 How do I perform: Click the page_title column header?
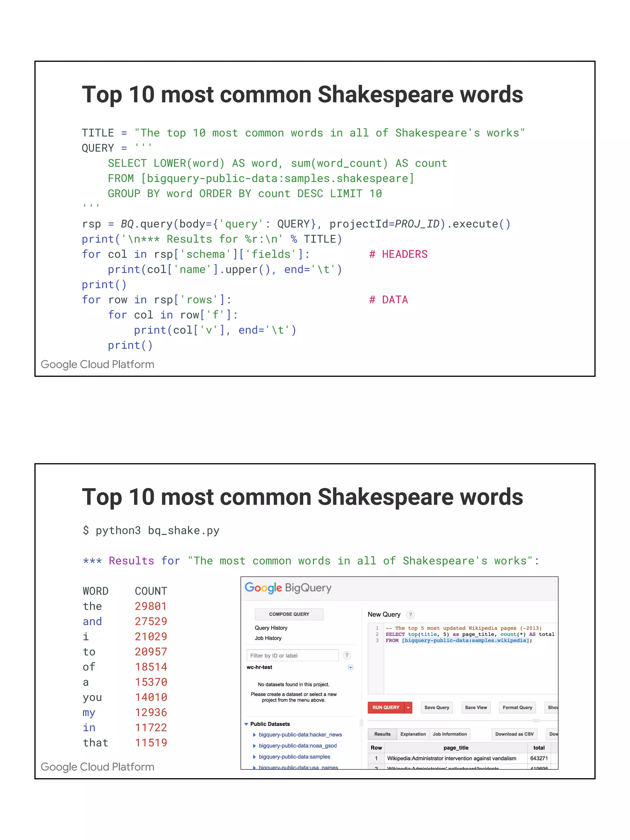click(x=456, y=748)
